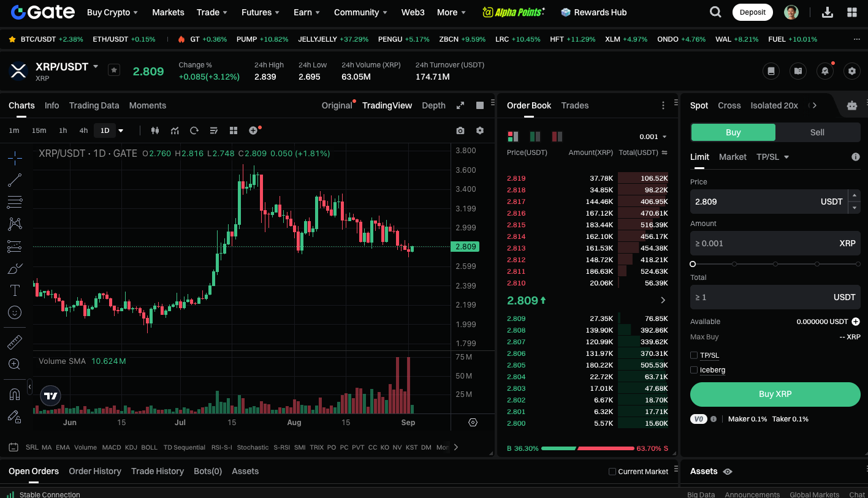This screenshot has width=868, height=498.
Task: Open the 0.001 price precision dropdown
Action: (653, 137)
